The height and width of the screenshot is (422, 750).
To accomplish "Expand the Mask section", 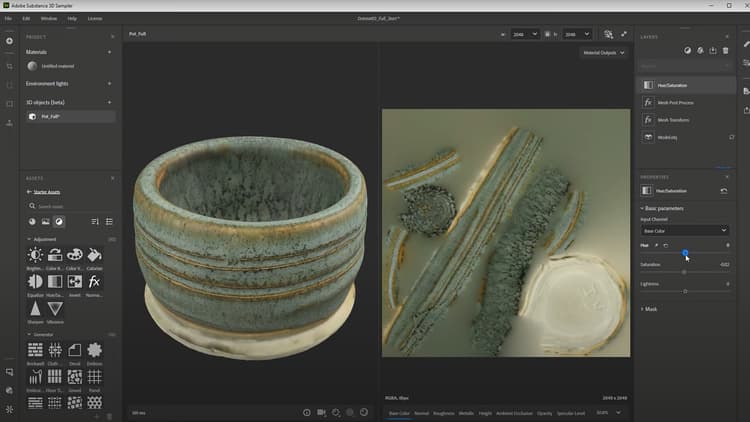I will click(651, 309).
